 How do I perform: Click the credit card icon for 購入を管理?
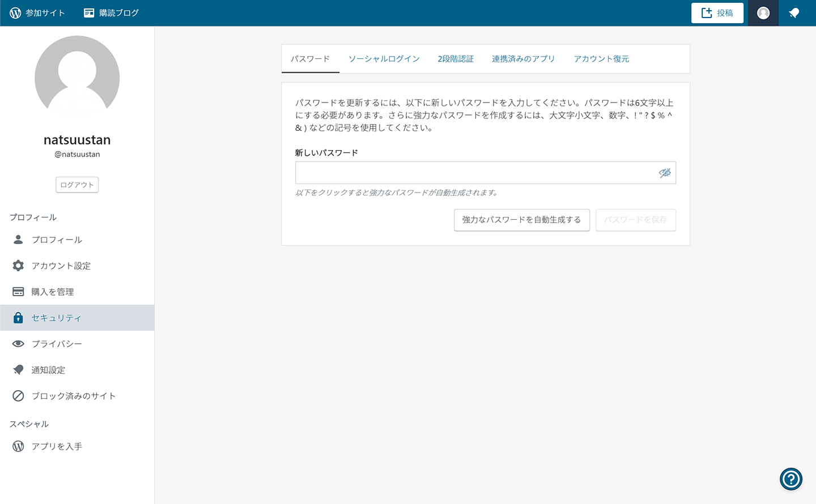pyautogui.click(x=18, y=292)
